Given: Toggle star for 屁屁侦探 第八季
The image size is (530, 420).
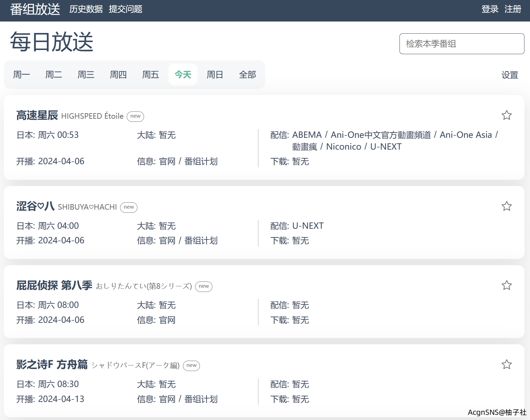Looking at the screenshot, I should (x=506, y=285).
